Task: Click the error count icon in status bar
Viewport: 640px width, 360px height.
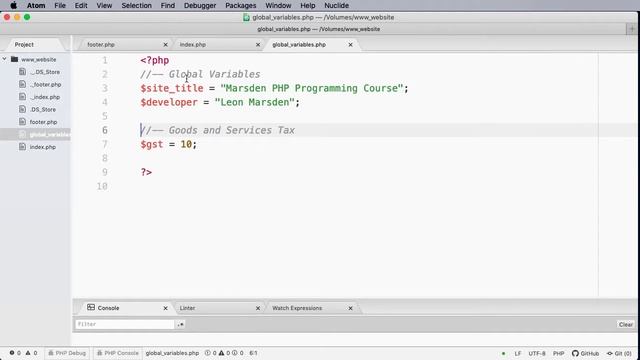Action: (x=12, y=353)
